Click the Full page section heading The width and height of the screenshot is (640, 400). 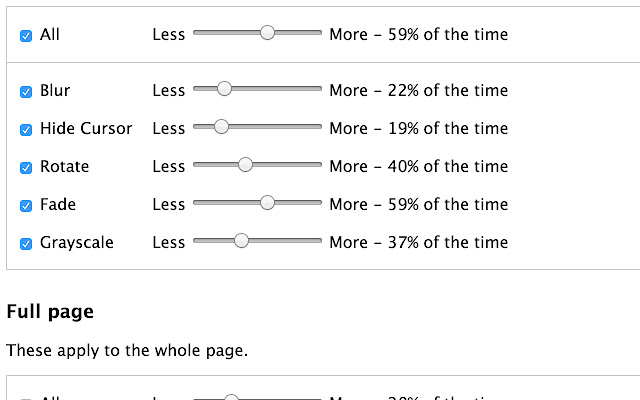(50, 312)
